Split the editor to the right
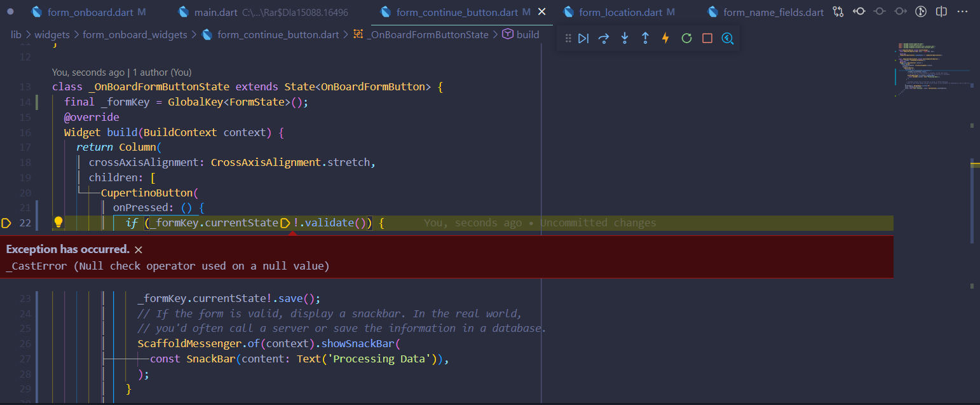 click(942, 11)
